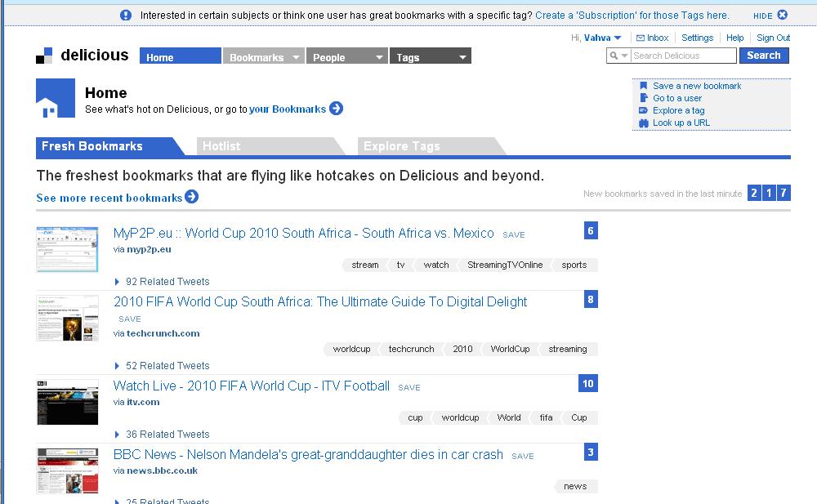Click the Delicious logo icon
Viewport: 817px width, 504px height.
click(x=44, y=56)
